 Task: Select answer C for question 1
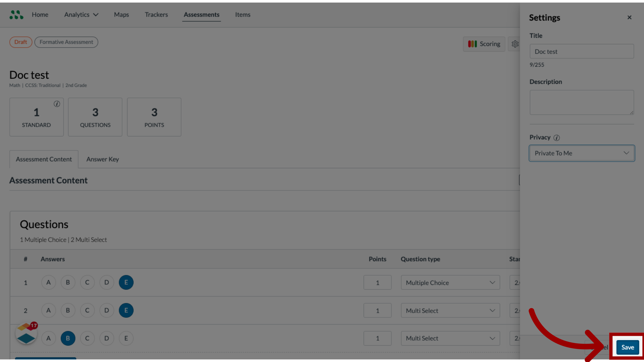click(x=87, y=283)
